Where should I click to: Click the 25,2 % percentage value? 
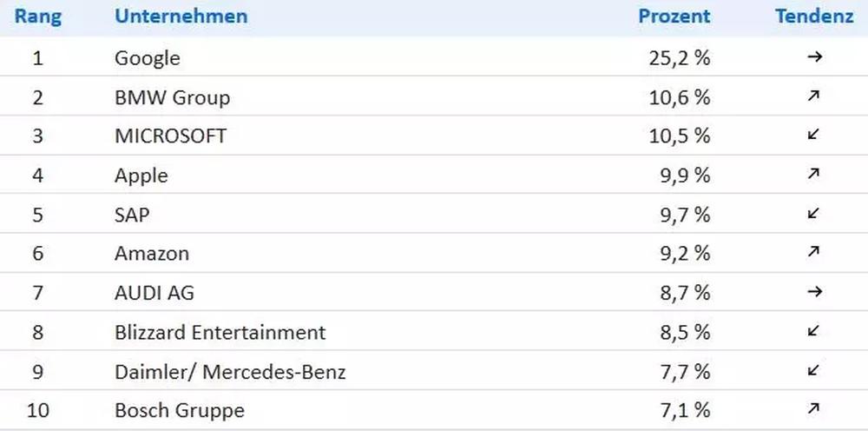(x=679, y=58)
